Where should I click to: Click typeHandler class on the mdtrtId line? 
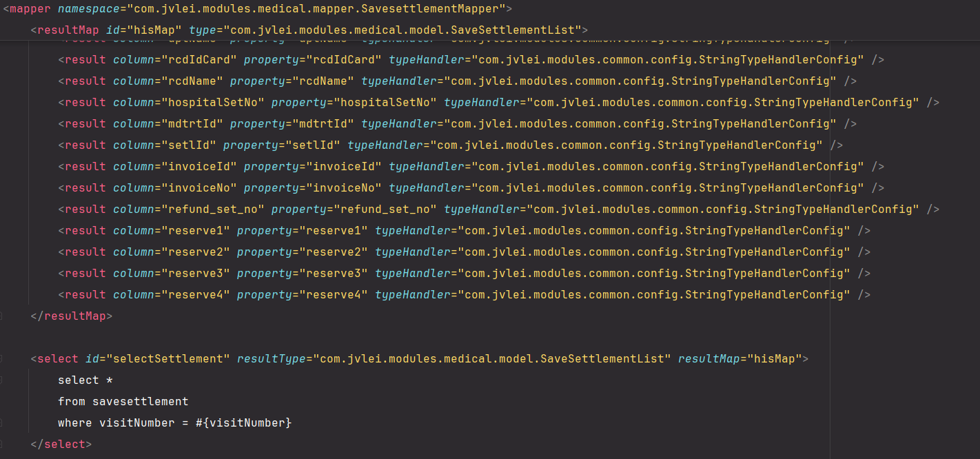pos(640,124)
